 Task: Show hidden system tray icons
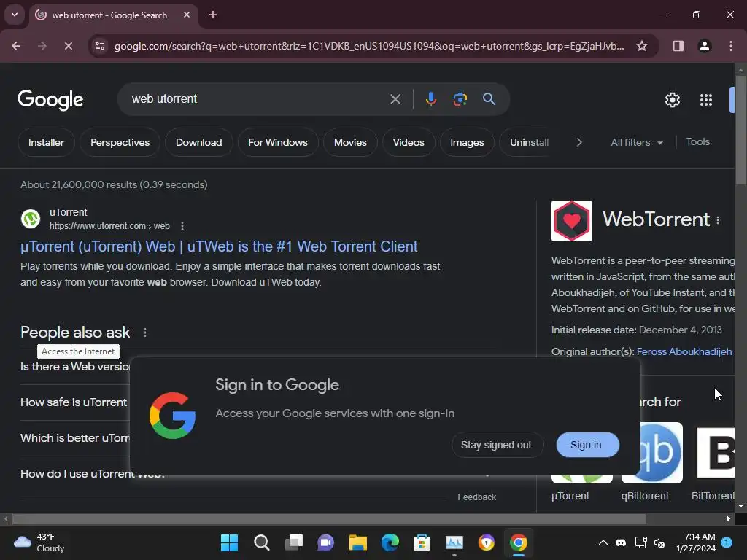pos(603,542)
